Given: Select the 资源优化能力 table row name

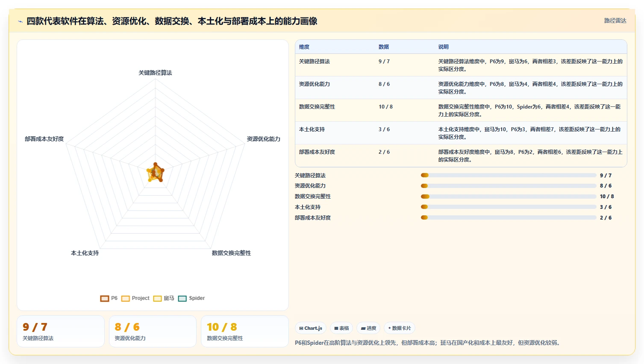Looking at the screenshot, I should 315,84.
